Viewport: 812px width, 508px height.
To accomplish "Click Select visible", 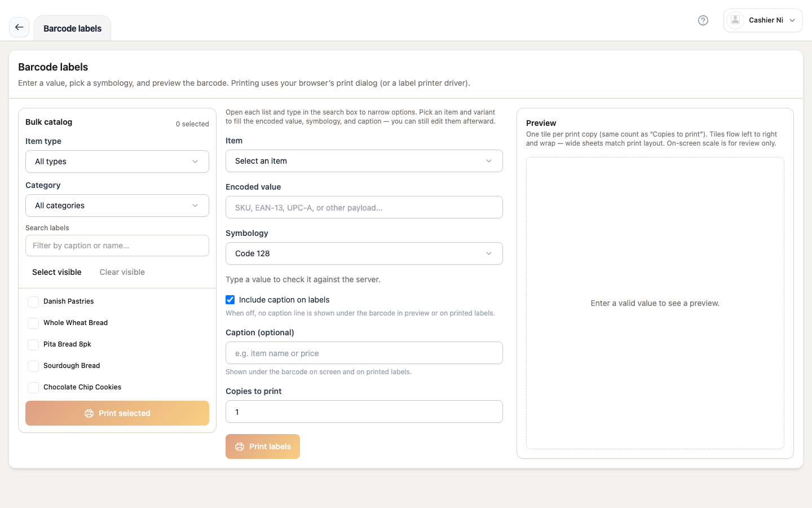I will [57, 272].
